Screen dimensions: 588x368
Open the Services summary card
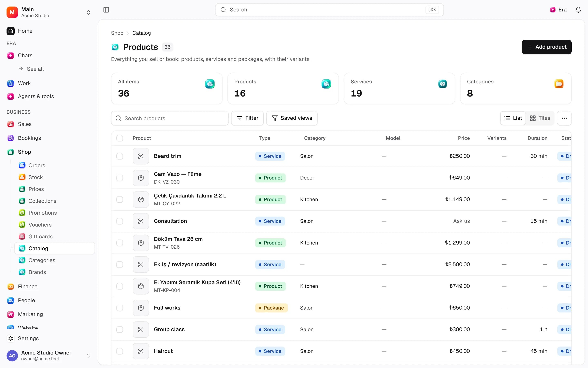pos(399,89)
